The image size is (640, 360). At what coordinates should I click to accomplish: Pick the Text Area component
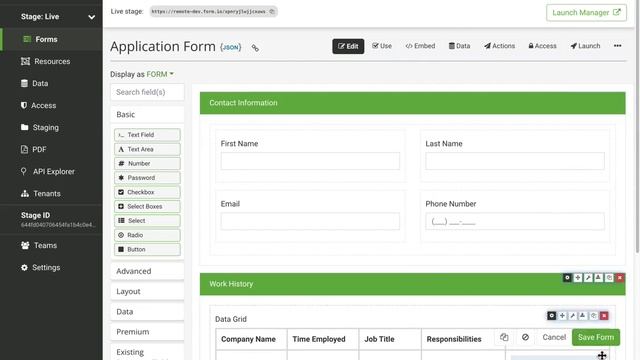[147, 149]
